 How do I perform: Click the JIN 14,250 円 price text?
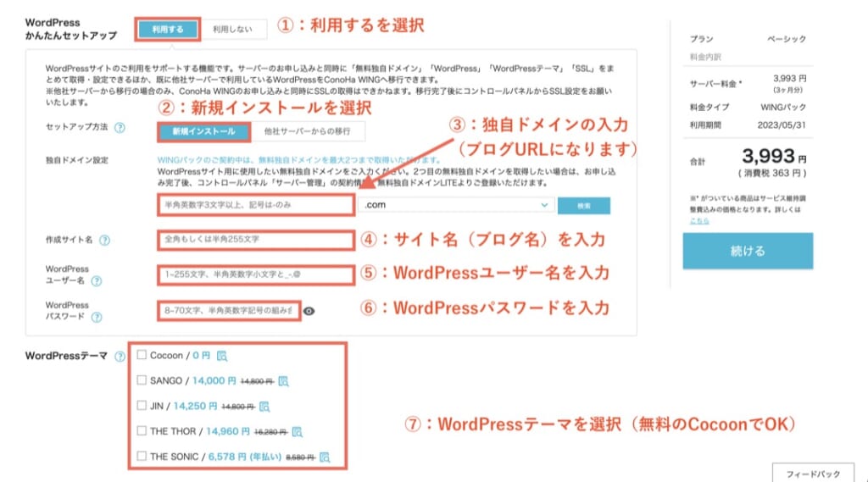tap(195, 407)
